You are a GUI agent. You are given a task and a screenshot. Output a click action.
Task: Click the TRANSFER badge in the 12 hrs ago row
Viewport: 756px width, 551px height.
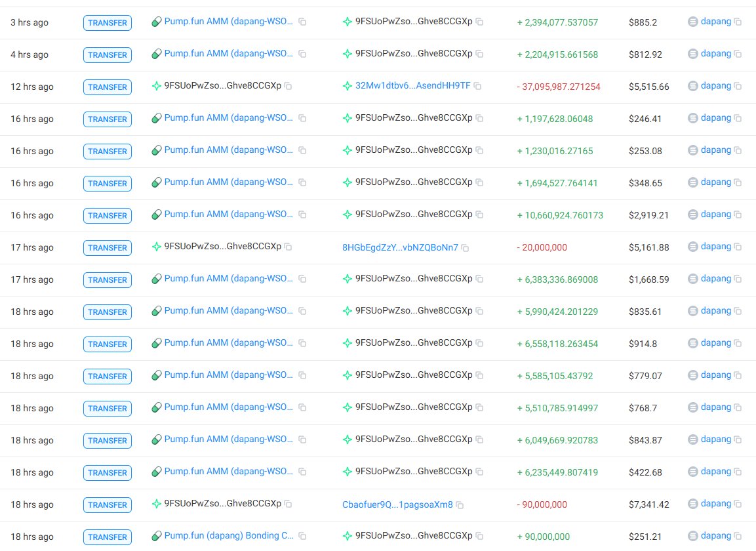point(108,87)
